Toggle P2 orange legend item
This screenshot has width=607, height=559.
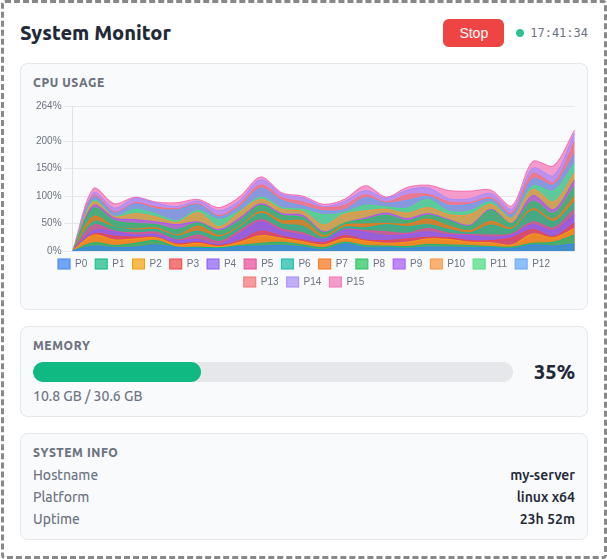coord(147,263)
